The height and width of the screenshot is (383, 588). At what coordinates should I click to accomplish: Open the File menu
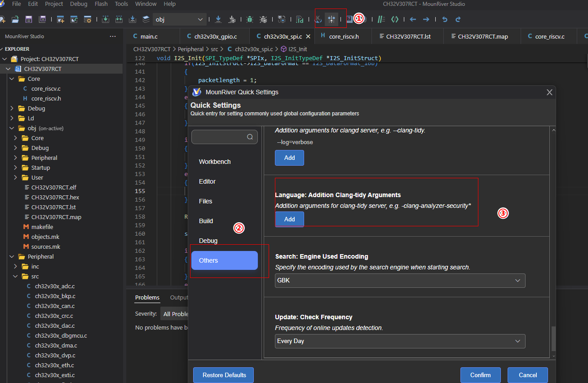[x=17, y=4]
